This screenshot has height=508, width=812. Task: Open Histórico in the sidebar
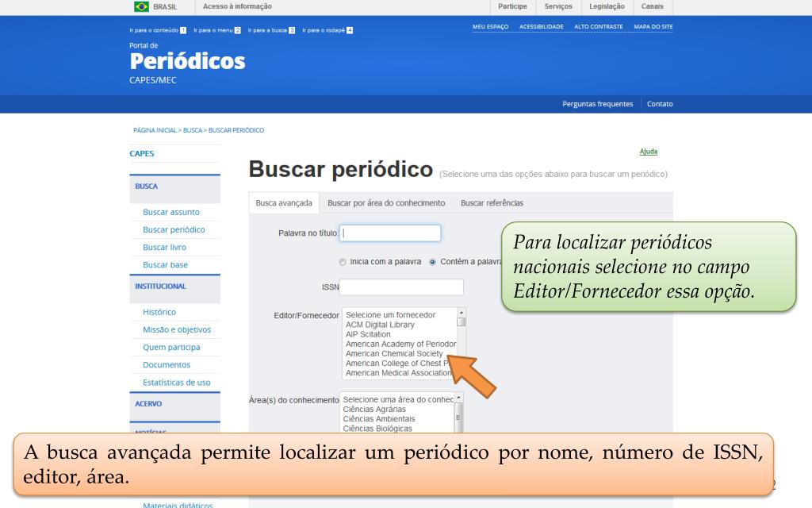(159, 312)
